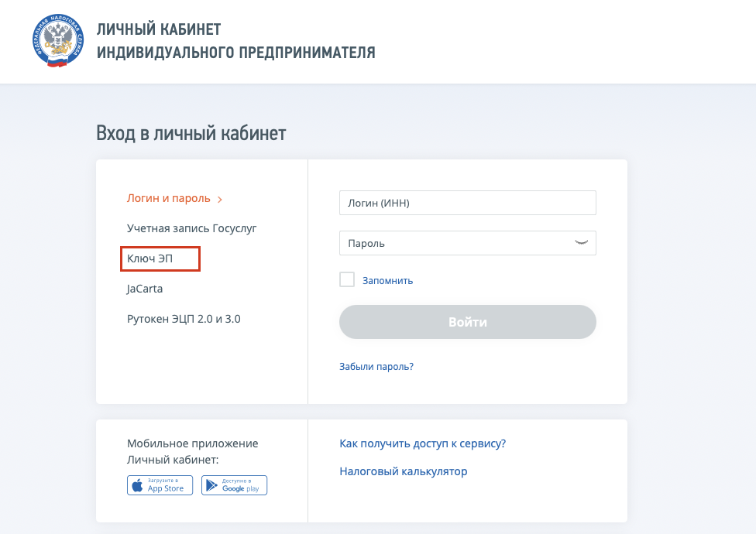Open Как получить доступ к сервису? link
The height and width of the screenshot is (534, 756).
pyautogui.click(x=423, y=443)
